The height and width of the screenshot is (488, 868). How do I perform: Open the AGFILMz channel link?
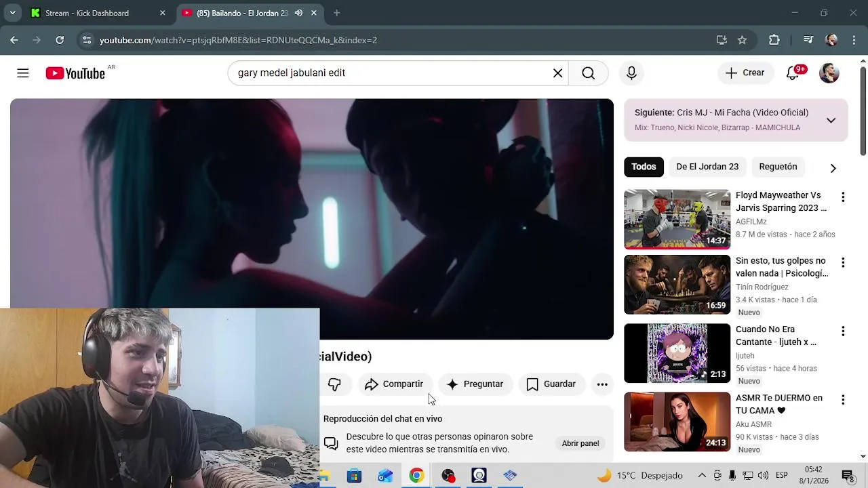click(751, 222)
